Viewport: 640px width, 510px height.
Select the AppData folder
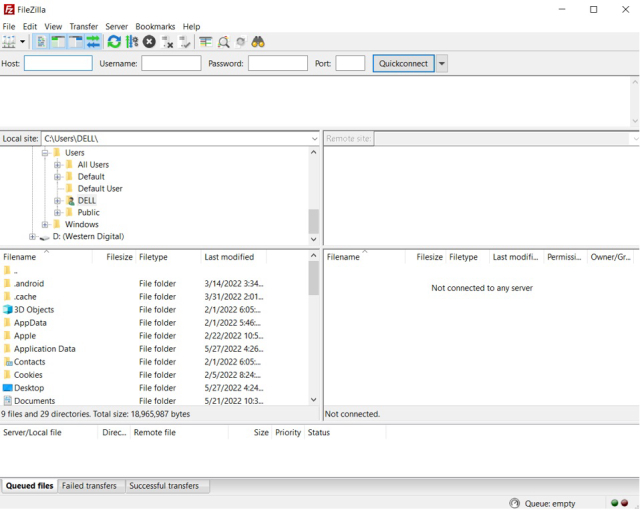pyautogui.click(x=30, y=323)
